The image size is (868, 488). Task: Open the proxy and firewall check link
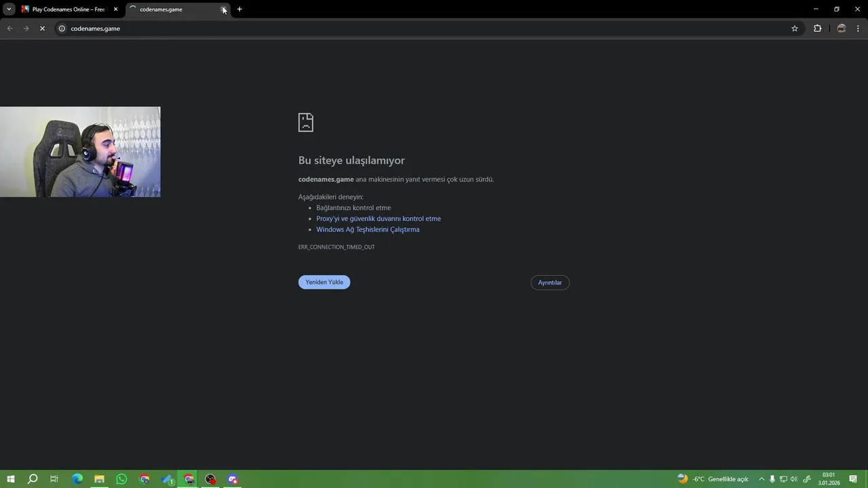(378, 219)
